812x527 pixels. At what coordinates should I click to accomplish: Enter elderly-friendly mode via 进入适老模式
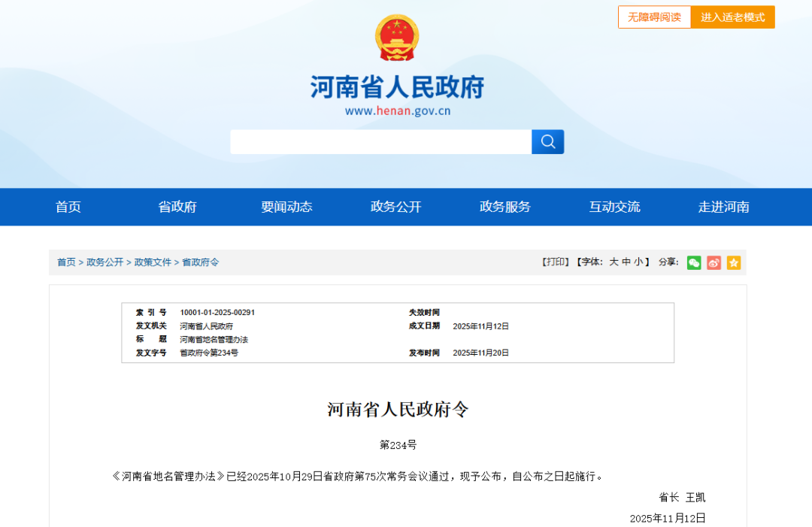tap(732, 17)
